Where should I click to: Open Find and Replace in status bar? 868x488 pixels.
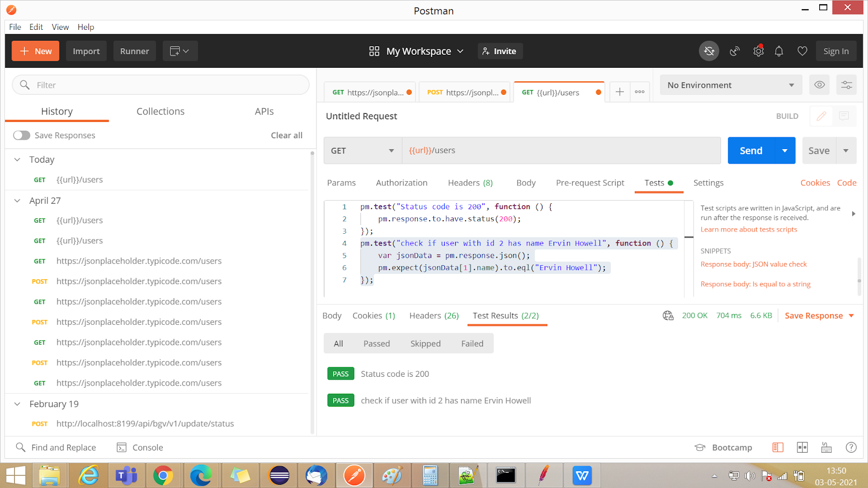(56, 447)
